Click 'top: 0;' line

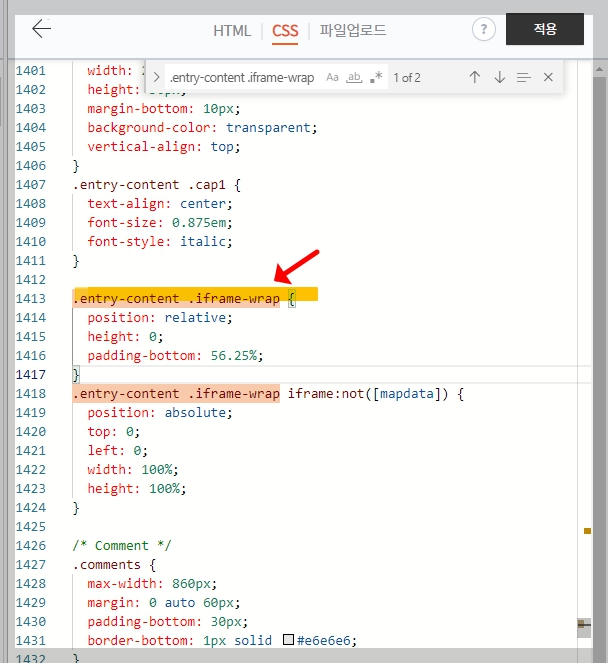click(x=113, y=432)
